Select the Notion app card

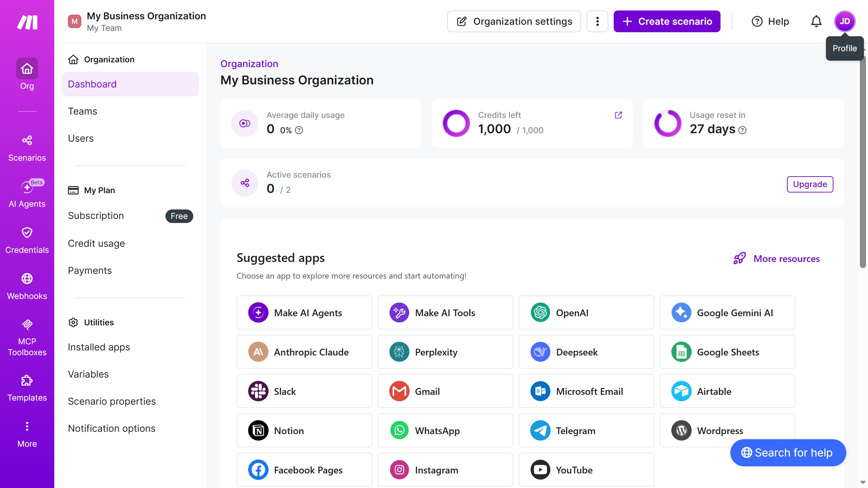coord(304,430)
